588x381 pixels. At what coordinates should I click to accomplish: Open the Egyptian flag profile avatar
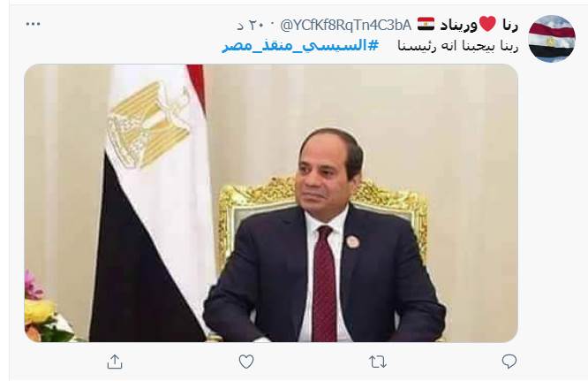point(552,38)
